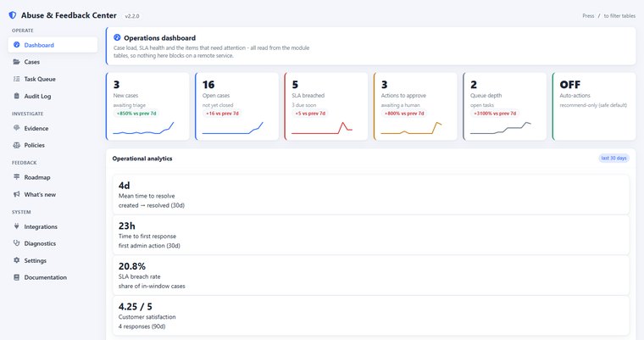Click 'recommend-only (safe default)' text
Image resolution: width=644 pixels, height=340 pixels.
point(593,105)
